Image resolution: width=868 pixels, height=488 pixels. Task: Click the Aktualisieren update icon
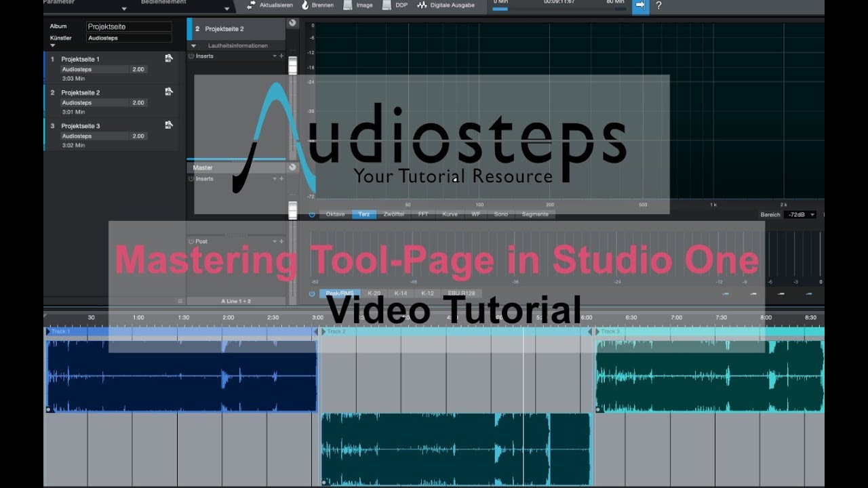pyautogui.click(x=252, y=5)
